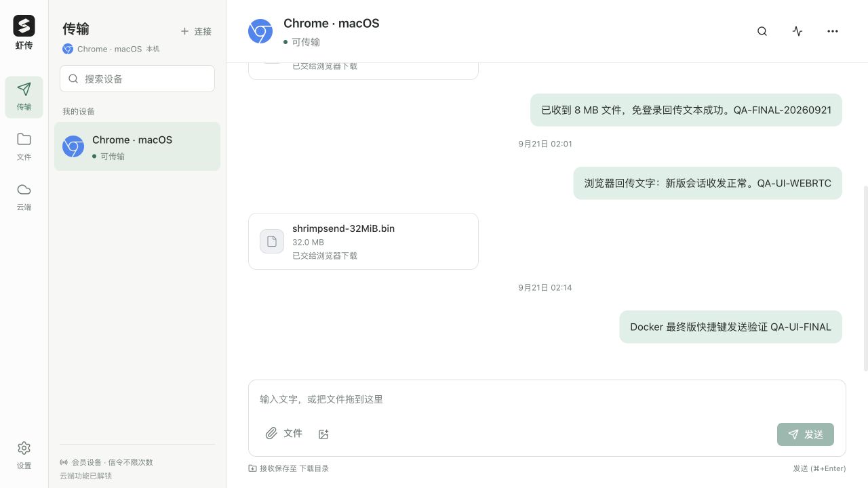Focus the message text input area
The width and height of the screenshot is (868, 488).
(x=547, y=399)
